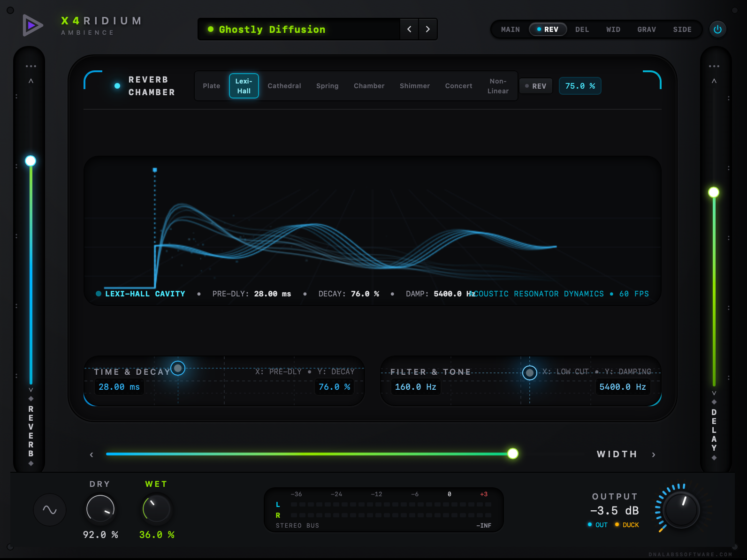747x560 pixels.
Task: Select the Concert reverb type
Action: 459,86
